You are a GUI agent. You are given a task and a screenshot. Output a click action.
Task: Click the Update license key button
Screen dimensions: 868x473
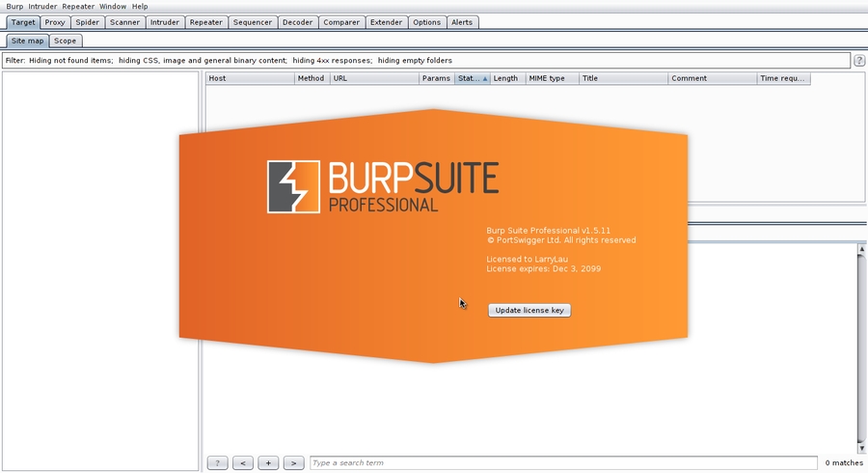pos(529,310)
